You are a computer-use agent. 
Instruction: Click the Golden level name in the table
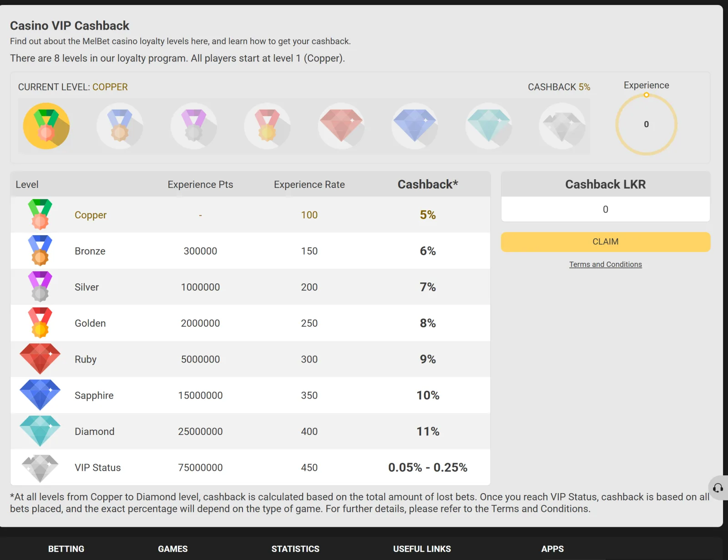(90, 323)
